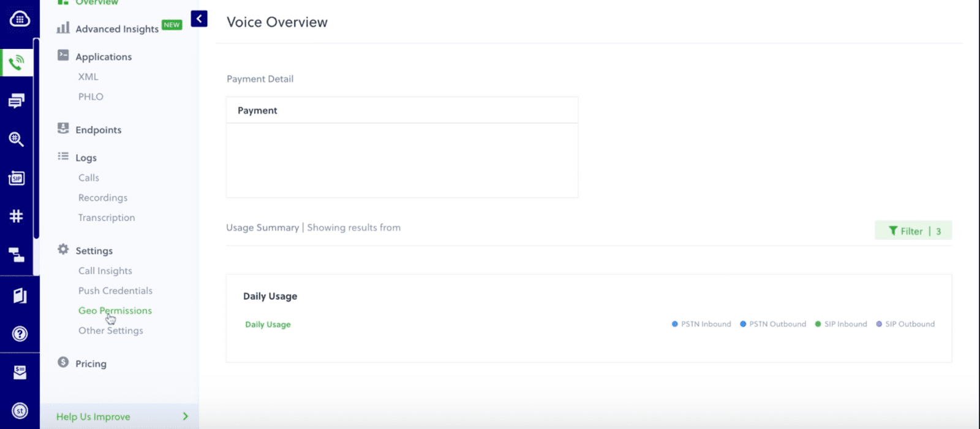Click the bar chart icon beside Advanced Insights

(62, 28)
